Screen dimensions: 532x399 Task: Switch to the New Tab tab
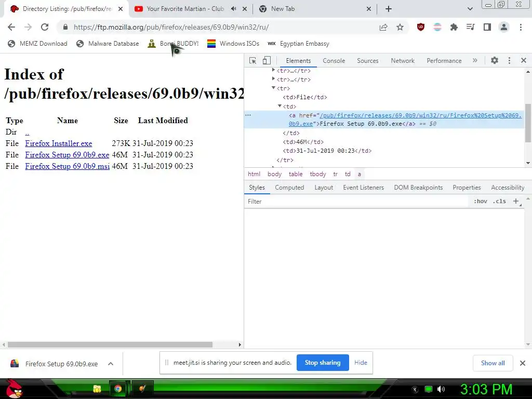[283, 9]
